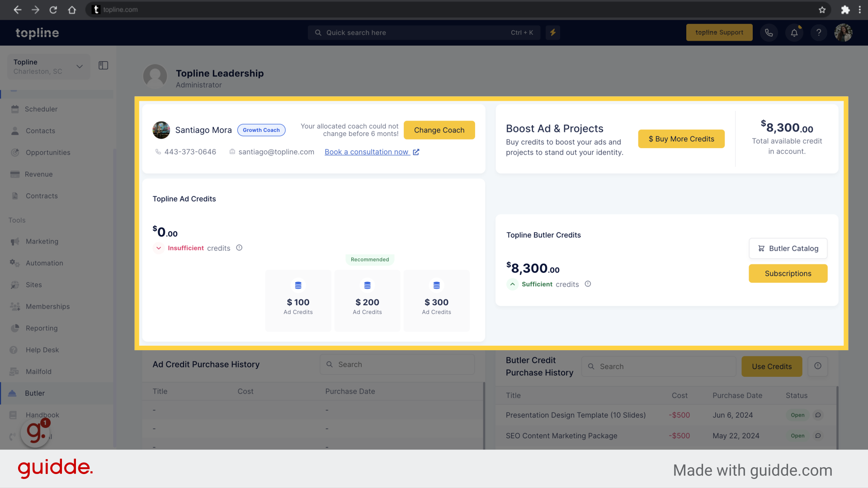
Task: Open the browser three-dot menu
Action: pos(860,9)
